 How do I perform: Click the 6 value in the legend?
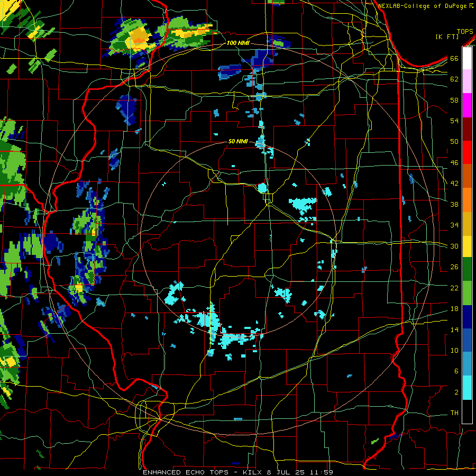[456, 371]
